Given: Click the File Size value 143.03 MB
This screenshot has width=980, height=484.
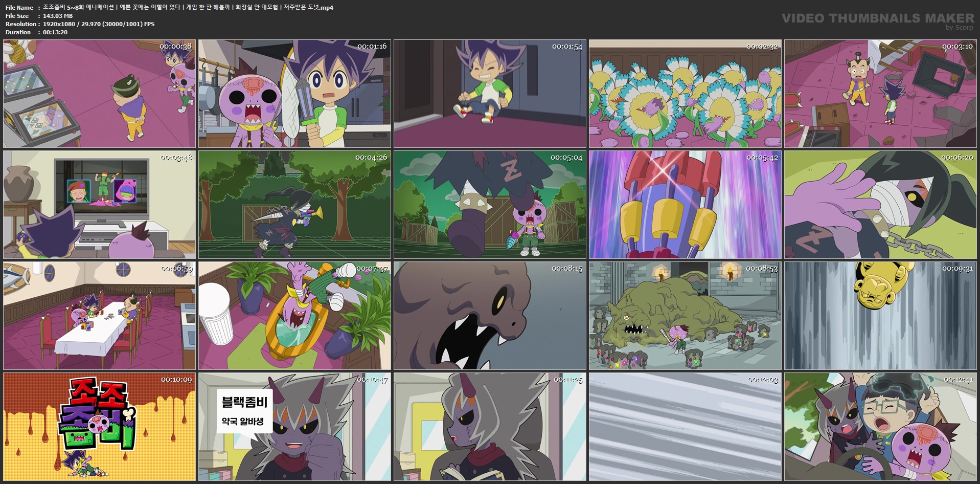Looking at the screenshot, I should pos(58,16).
